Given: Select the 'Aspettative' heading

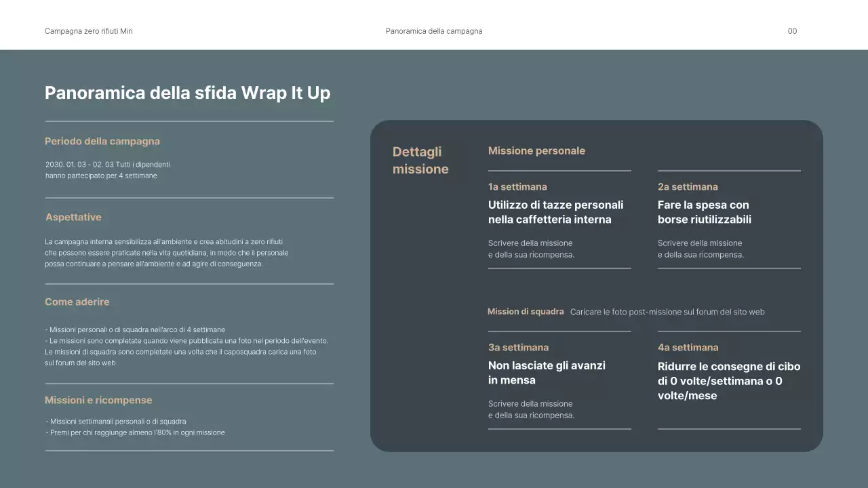Looking at the screenshot, I should 73,218.
